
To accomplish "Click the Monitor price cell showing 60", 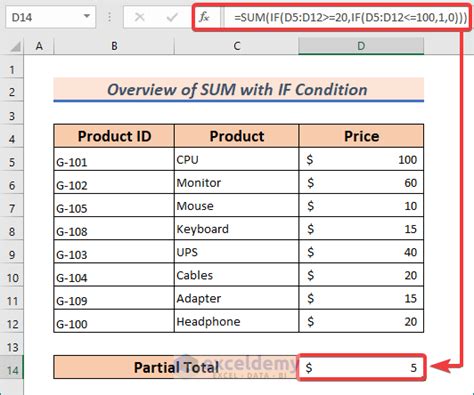I will 361,182.
